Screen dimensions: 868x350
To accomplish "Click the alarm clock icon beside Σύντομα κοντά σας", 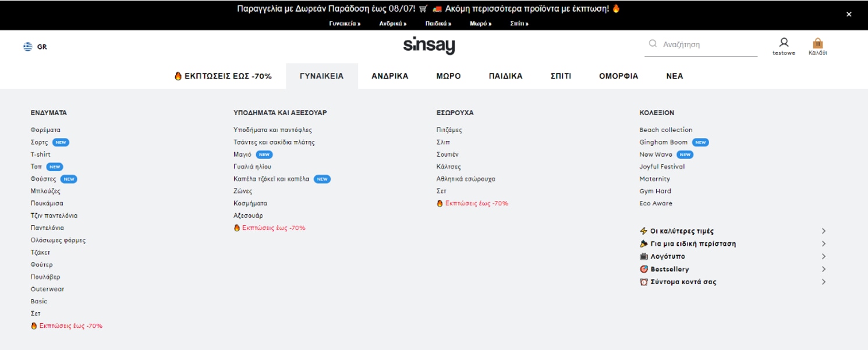I will (643, 282).
